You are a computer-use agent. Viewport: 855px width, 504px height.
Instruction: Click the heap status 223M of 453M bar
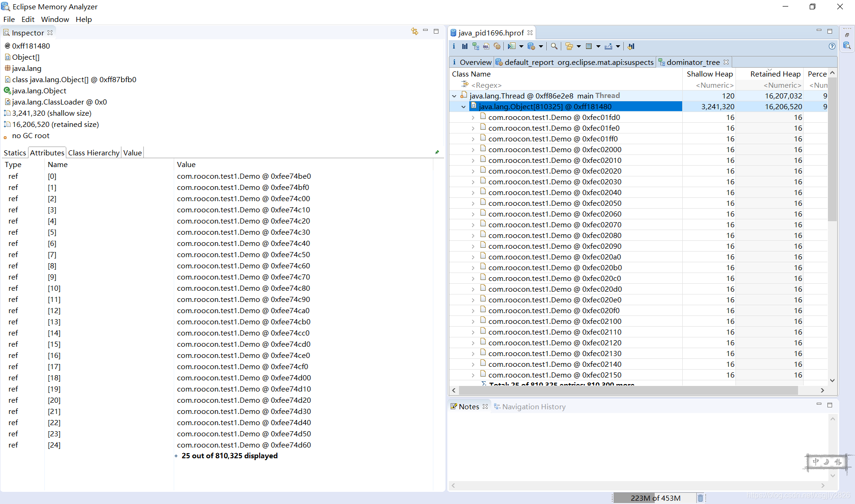655,498
